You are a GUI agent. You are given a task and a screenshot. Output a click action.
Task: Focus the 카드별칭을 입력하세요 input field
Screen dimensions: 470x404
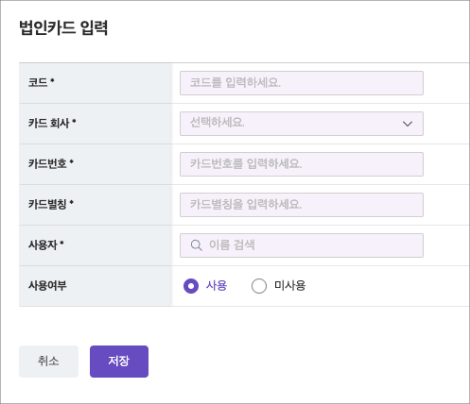coord(302,205)
